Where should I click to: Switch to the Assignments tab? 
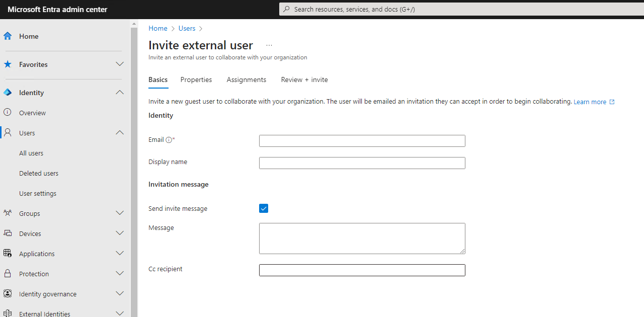(x=247, y=80)
